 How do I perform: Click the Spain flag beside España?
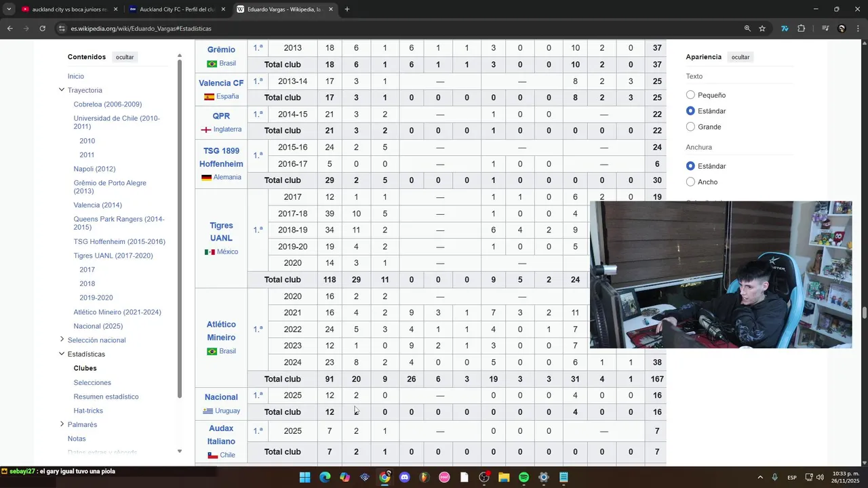[x=209, y=97]
